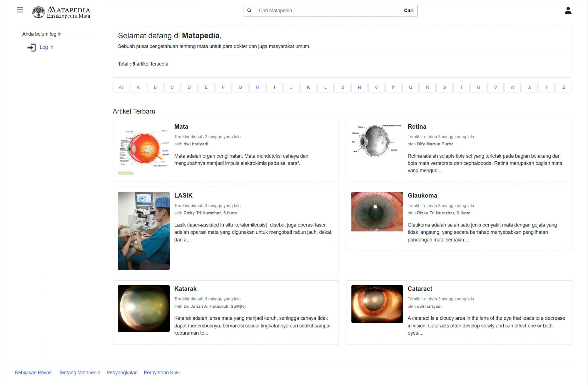Click '6 artikel tersedia' total text

click(150, 64)
